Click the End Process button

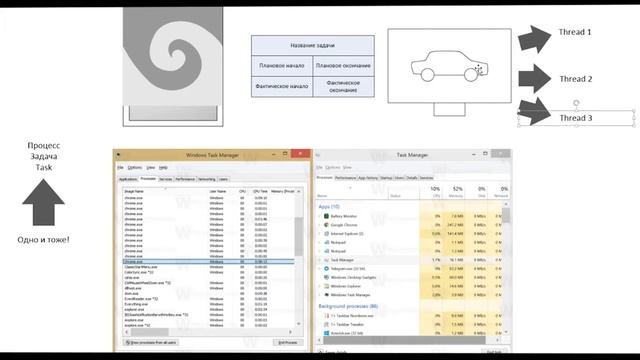pos(288,342)
